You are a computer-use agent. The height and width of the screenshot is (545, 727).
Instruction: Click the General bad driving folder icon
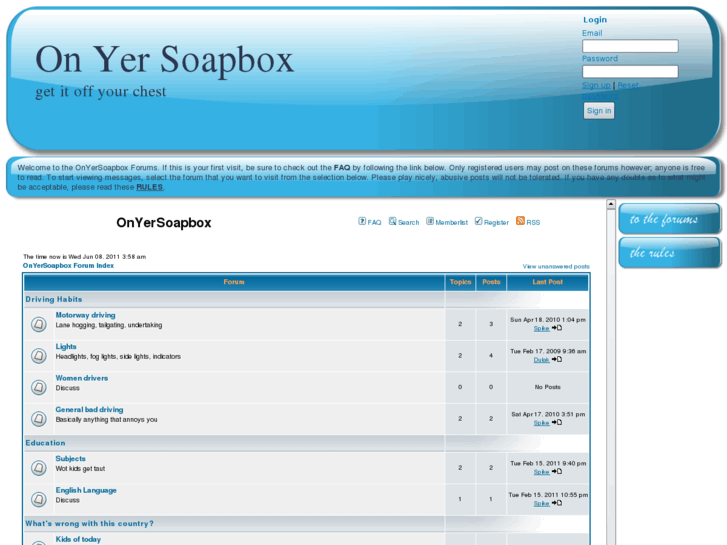pos(39,419)
